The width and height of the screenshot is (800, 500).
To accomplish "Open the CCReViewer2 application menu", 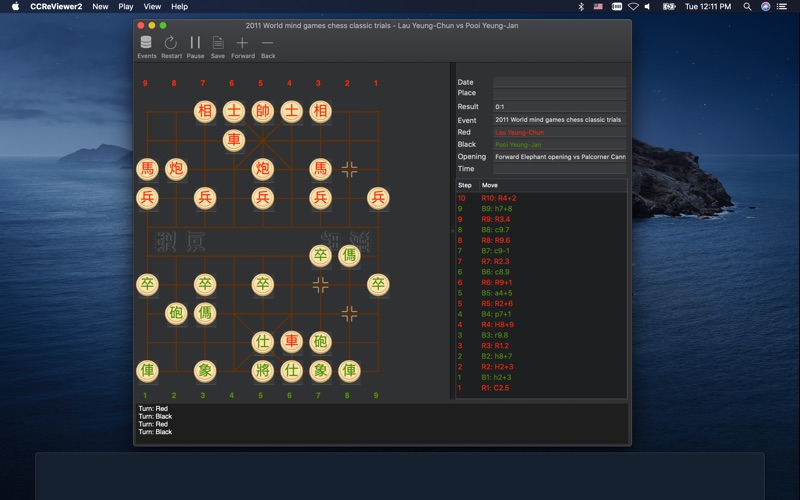I will coord(56,6).
